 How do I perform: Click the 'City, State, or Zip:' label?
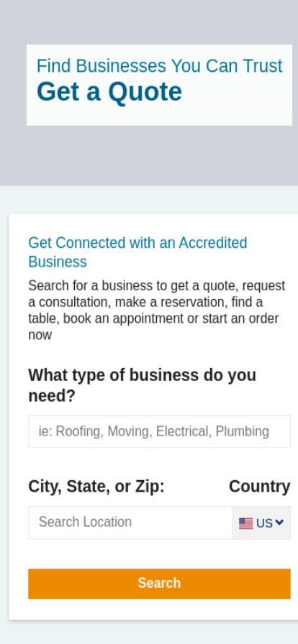[96, 487]
